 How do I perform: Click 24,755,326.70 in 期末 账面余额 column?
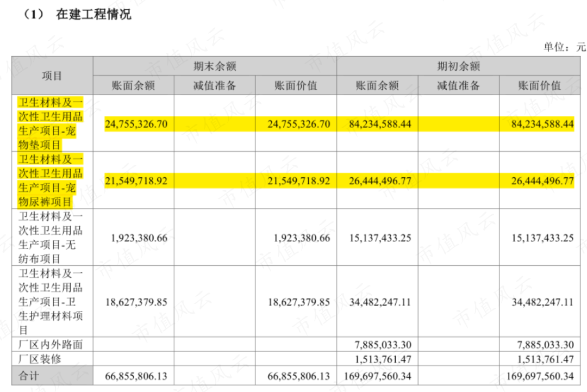(x=136, y=124)
